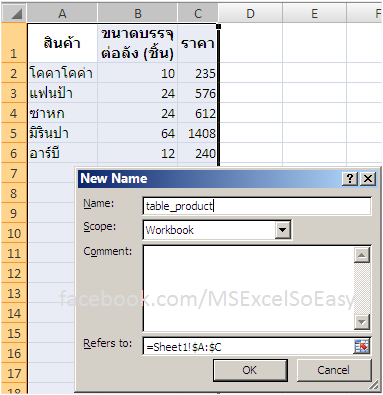Click the cell อาร์บี

click(x=62, y=153)
